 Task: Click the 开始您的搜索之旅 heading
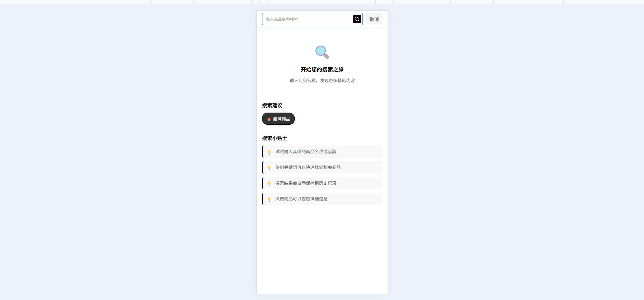pos(322,69)
